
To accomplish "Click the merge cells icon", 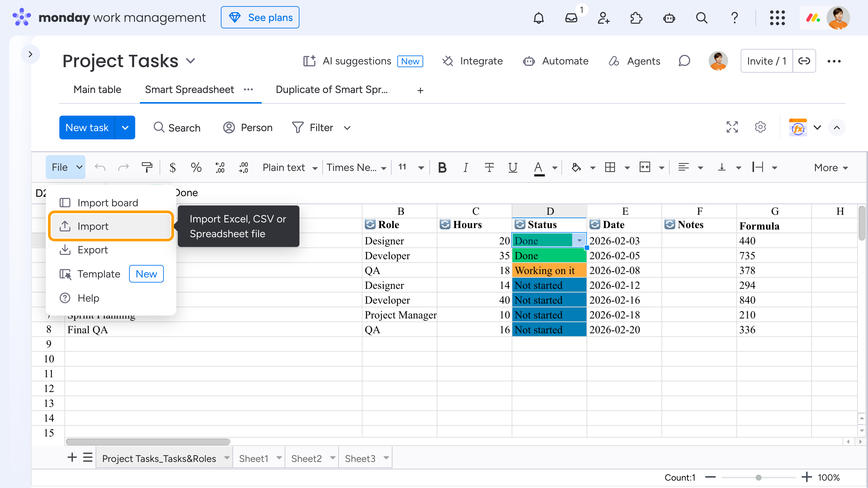I will point(645,167).
